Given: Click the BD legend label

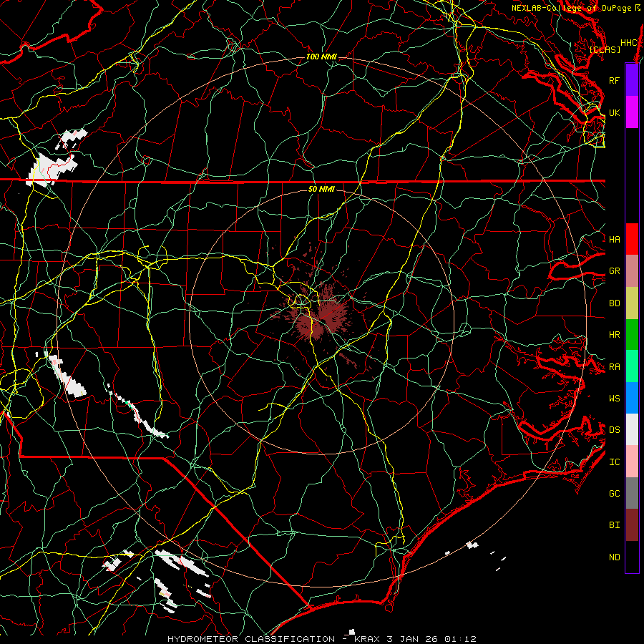Looking at the screenshot, I should [x=614, y=303].
